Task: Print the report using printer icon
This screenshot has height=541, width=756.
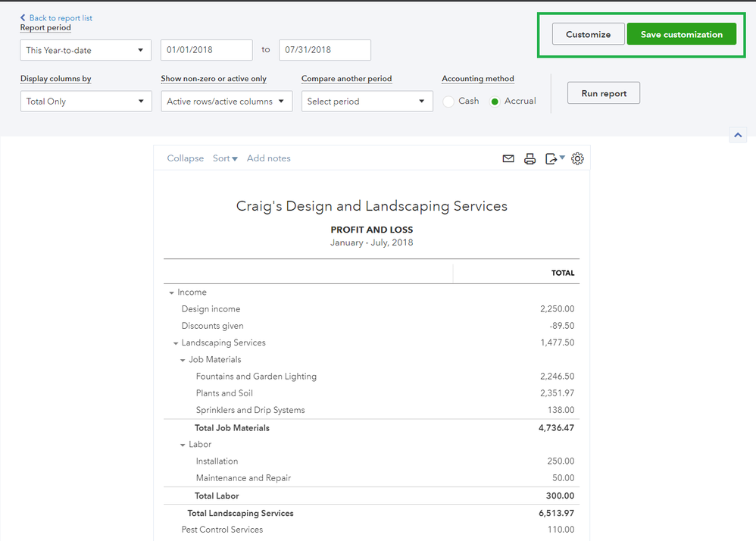Action: (x=530, y=158)
